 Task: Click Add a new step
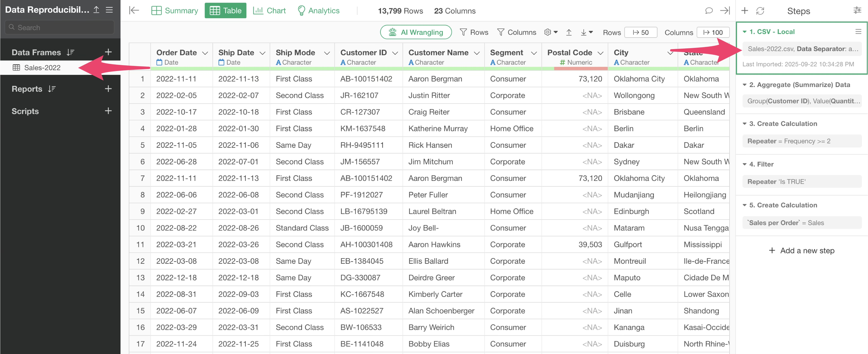[802, 250]
